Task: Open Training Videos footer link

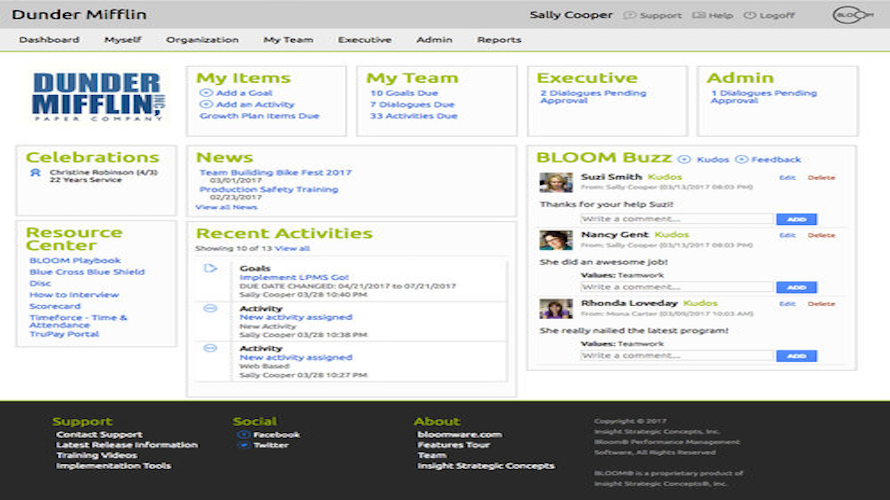Action: [96, 455]
